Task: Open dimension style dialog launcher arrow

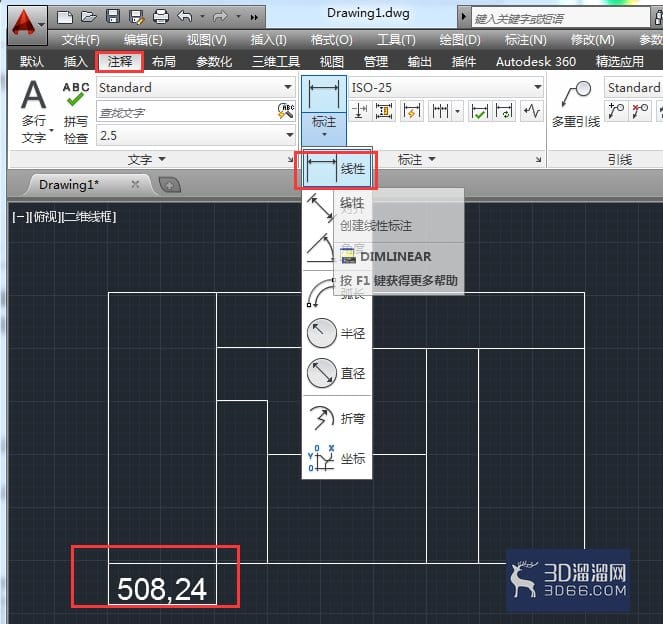Action: 538,159
